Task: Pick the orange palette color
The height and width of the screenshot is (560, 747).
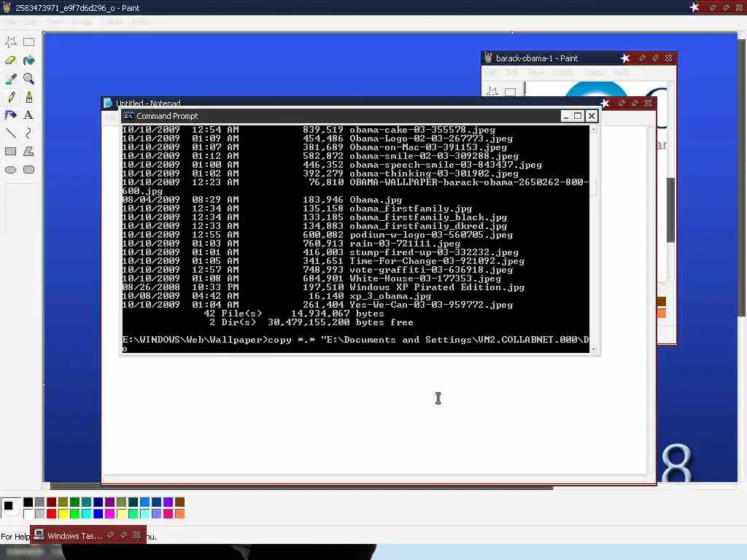Action: tap(179, 513)
